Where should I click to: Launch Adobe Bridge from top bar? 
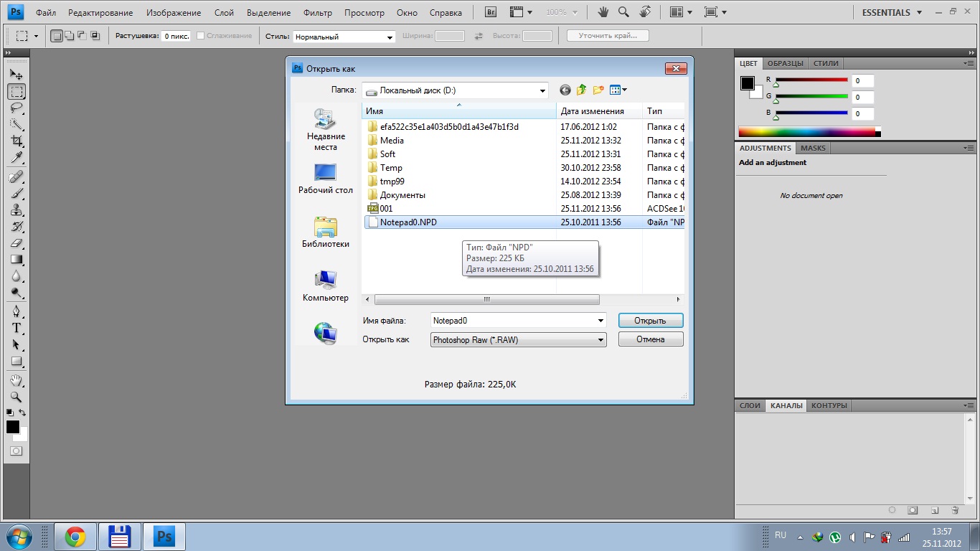[491, 12]
